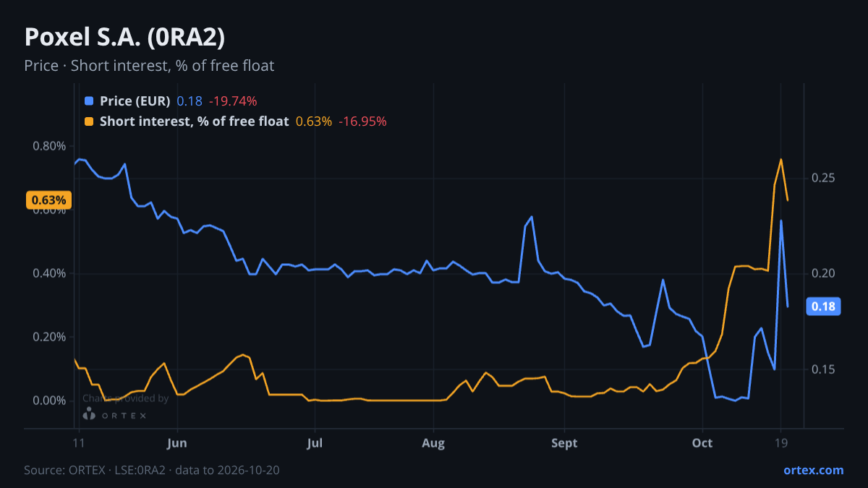
Task: Click the 'Aug' x-axis label
Action: (x=433, y=443)
